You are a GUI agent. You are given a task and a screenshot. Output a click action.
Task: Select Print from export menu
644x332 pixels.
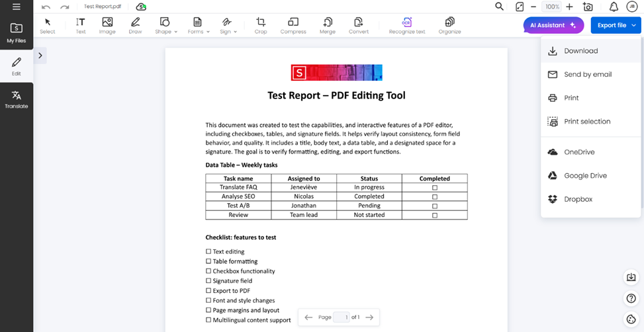pyautogui.click(x=590, y=98)
